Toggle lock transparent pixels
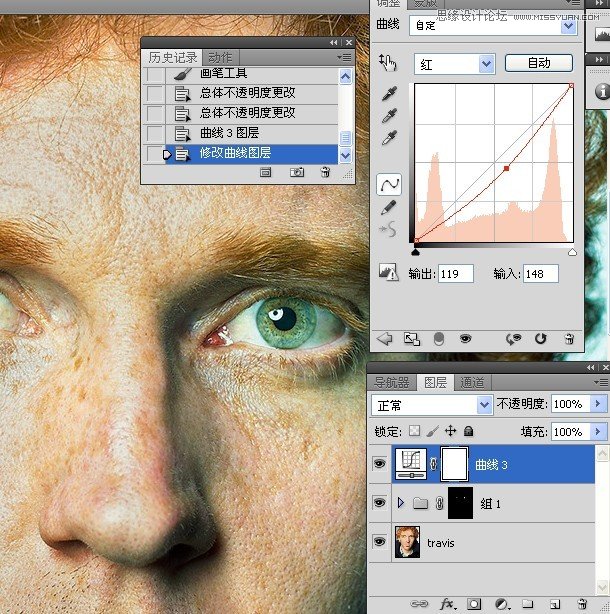The width and height of the screenshot is (610, 614). tap(414, 431)
